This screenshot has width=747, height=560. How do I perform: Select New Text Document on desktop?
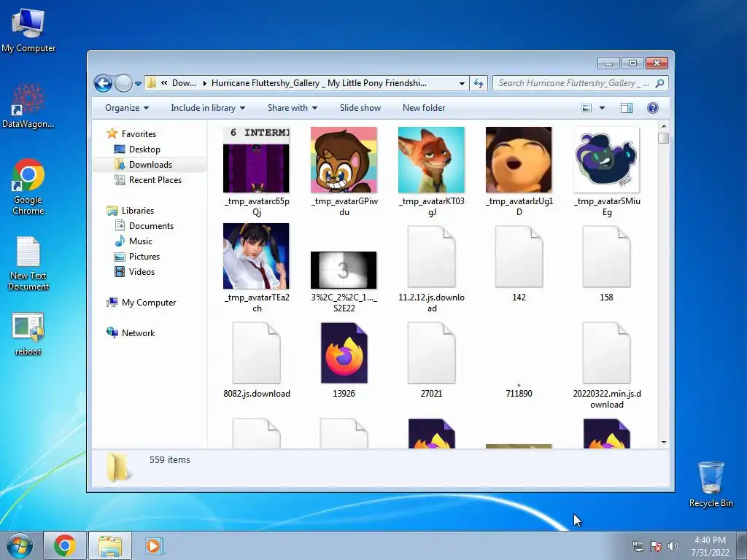(x=28, y=263)
